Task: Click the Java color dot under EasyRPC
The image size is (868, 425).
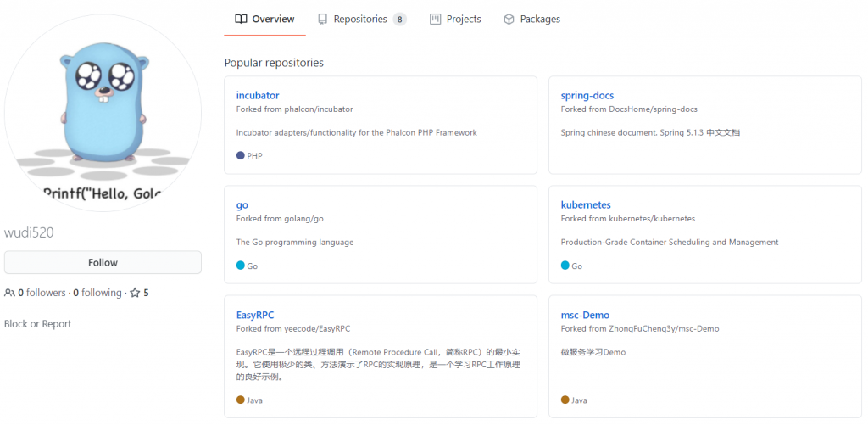Action: coord(241,400)
